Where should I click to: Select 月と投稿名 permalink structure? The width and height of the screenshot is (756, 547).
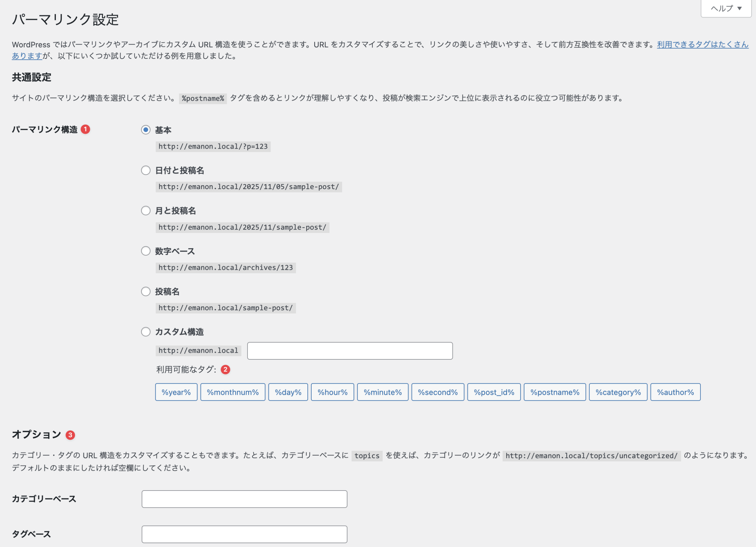coord(146,211)
